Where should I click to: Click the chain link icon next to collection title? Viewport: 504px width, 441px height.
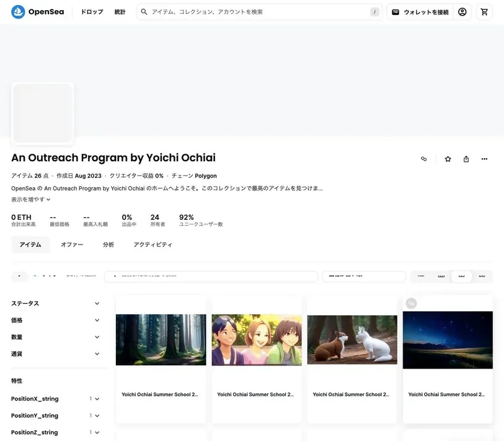point(423,159)
